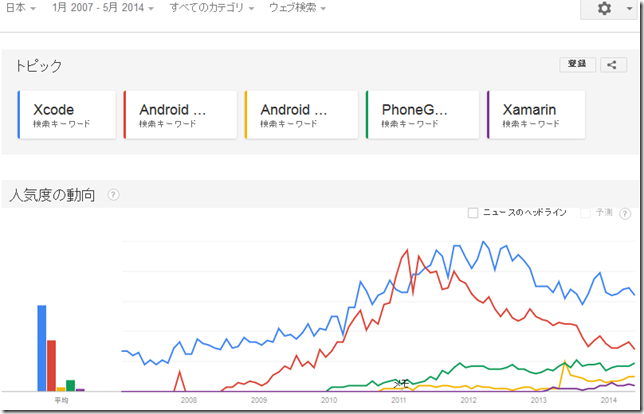Open the 日本 region dropdown
This screenshot has width=644, height=414.
(x=20, y=7)
